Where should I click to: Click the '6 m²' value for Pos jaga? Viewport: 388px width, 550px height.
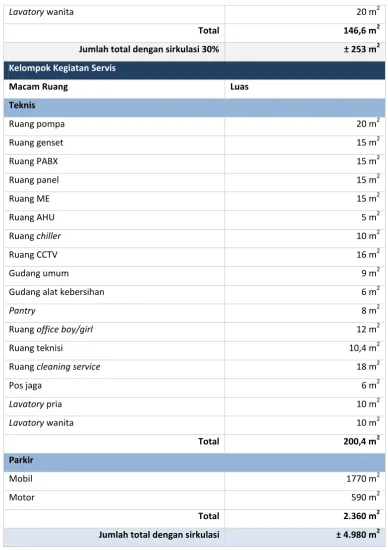pos(370,385)
